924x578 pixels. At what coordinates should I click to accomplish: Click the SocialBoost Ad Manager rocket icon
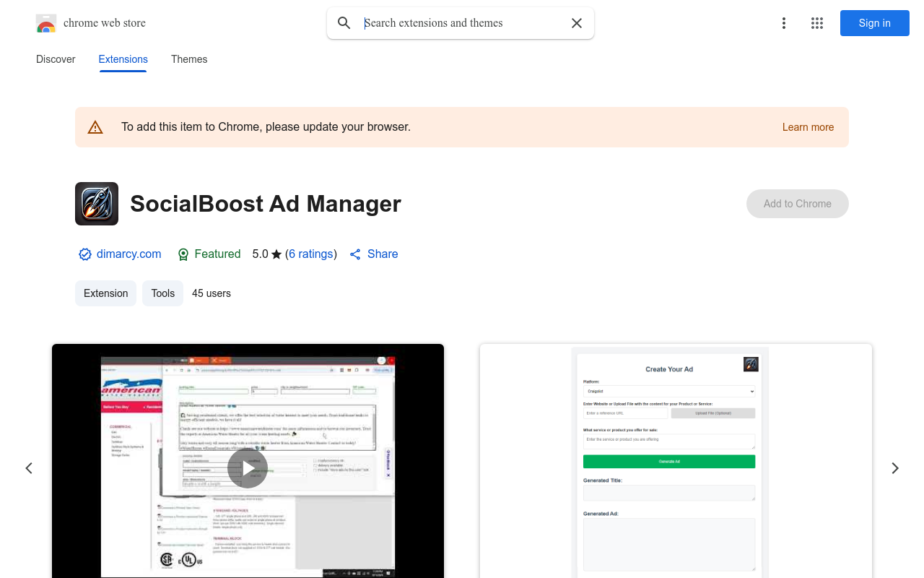(x=97, y=204)
